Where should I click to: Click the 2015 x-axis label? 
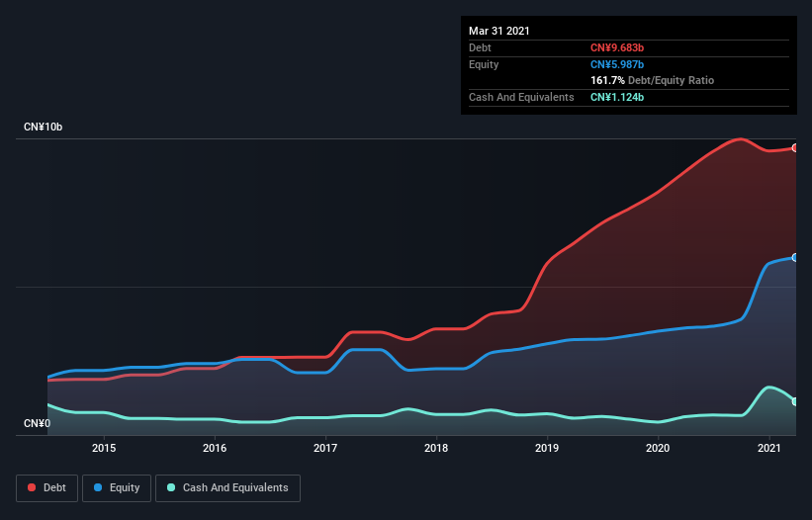click(x=104, y=448)
